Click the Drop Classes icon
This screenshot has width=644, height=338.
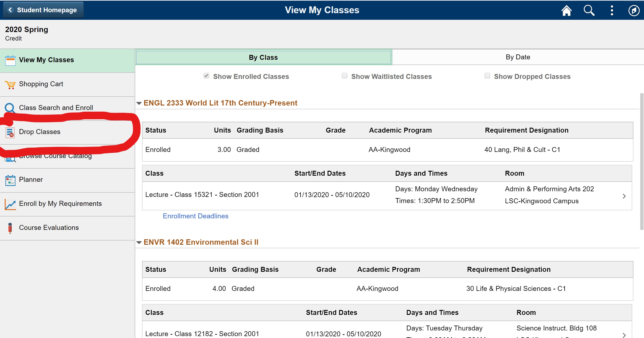(x=10, y=133)
